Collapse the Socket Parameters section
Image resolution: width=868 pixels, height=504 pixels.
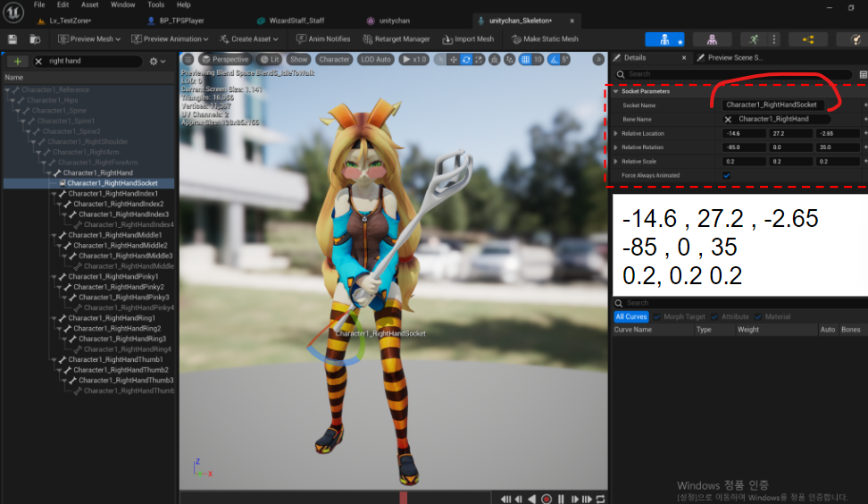[615, 91]
